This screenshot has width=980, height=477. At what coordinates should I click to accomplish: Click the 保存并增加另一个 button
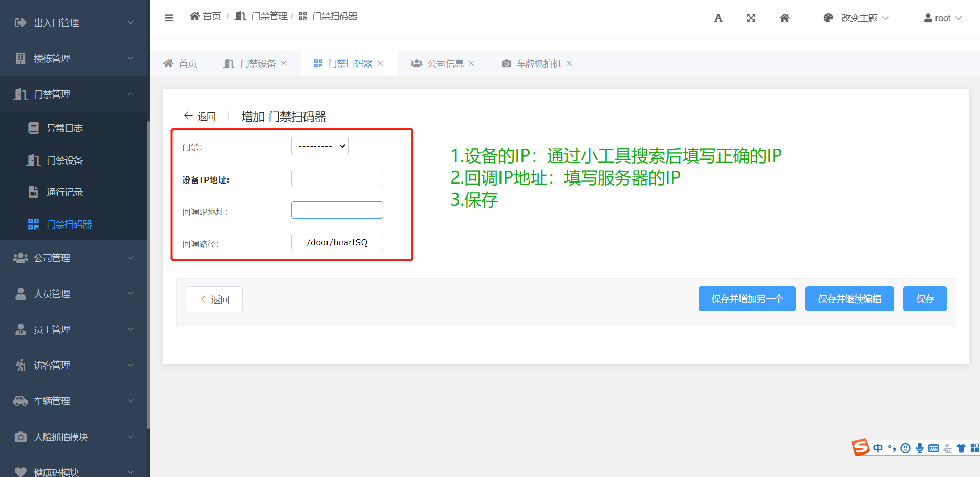(747, 299)
